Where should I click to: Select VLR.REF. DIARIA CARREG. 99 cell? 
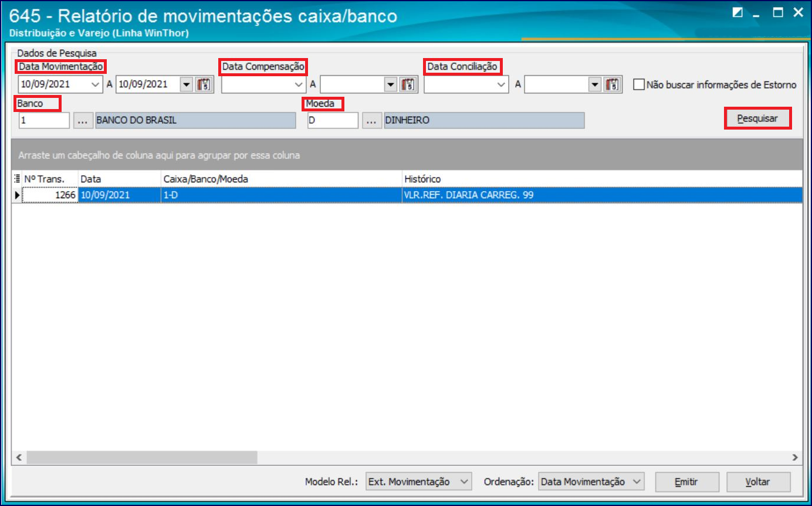tap(602, 195)
